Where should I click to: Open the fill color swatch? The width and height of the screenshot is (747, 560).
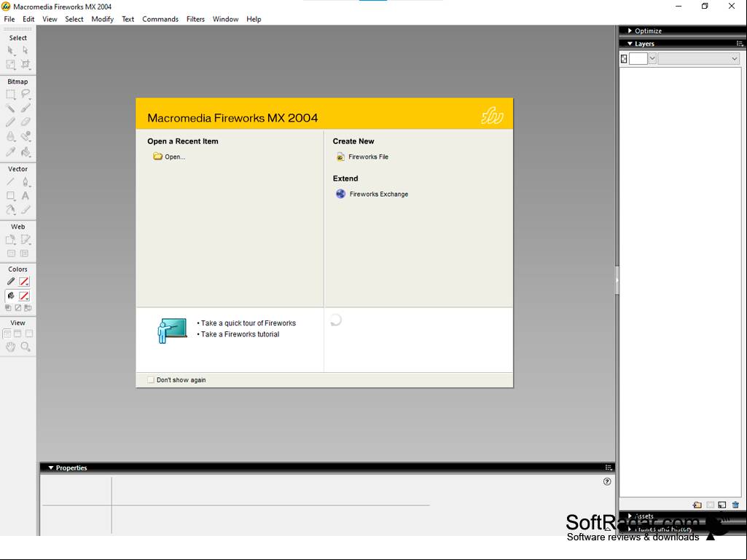pyautogui.click(x=24, y=296)
